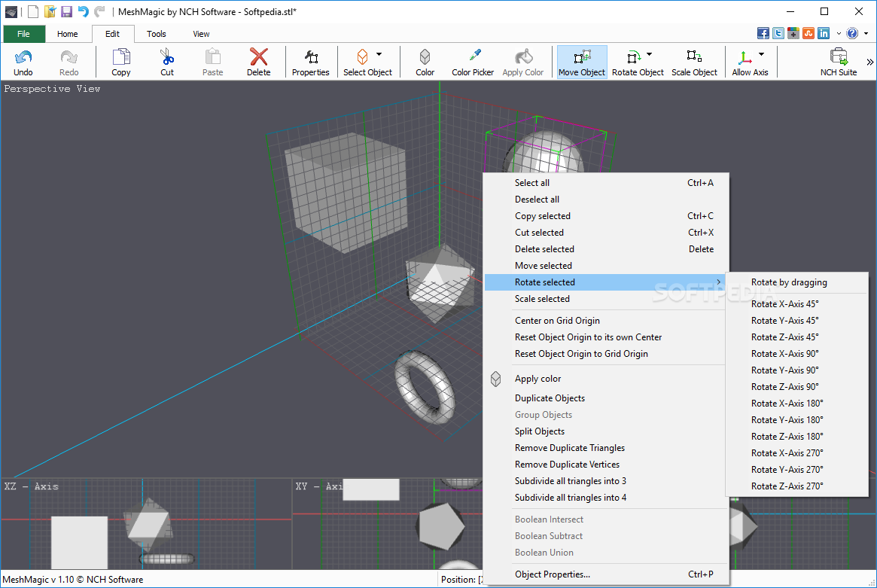Choose Rotate by dragging in submenu
Viewport: 877px width, 588px height.
click(x=797, y=282)
